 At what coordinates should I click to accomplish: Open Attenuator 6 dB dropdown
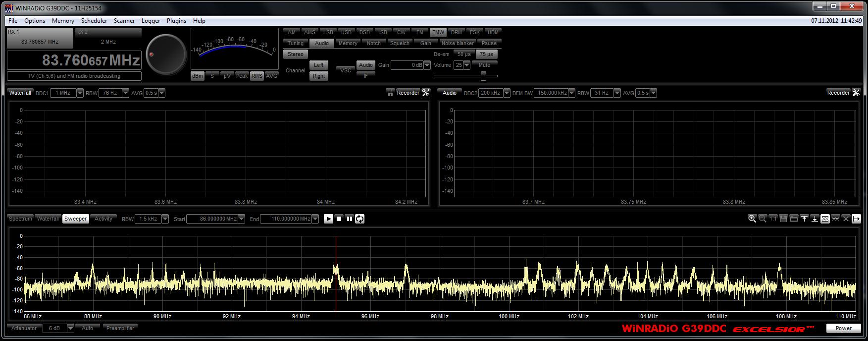coord(70,328)
